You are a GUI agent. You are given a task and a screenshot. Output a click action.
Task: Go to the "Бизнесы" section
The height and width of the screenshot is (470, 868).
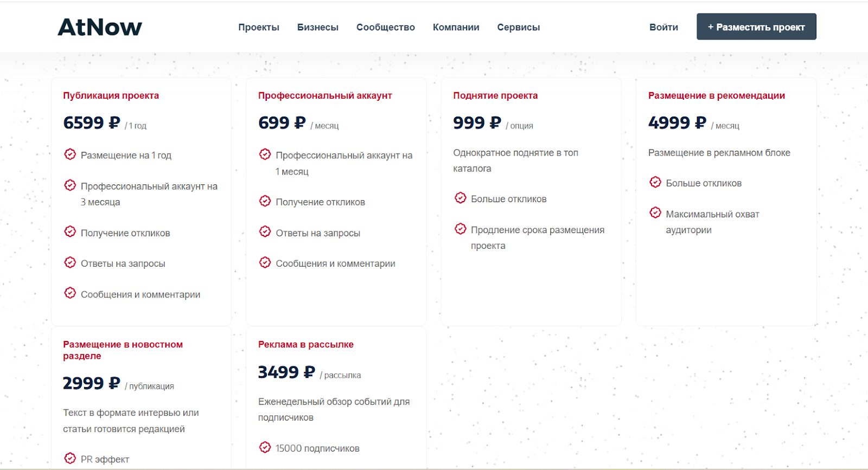point(318,27)
